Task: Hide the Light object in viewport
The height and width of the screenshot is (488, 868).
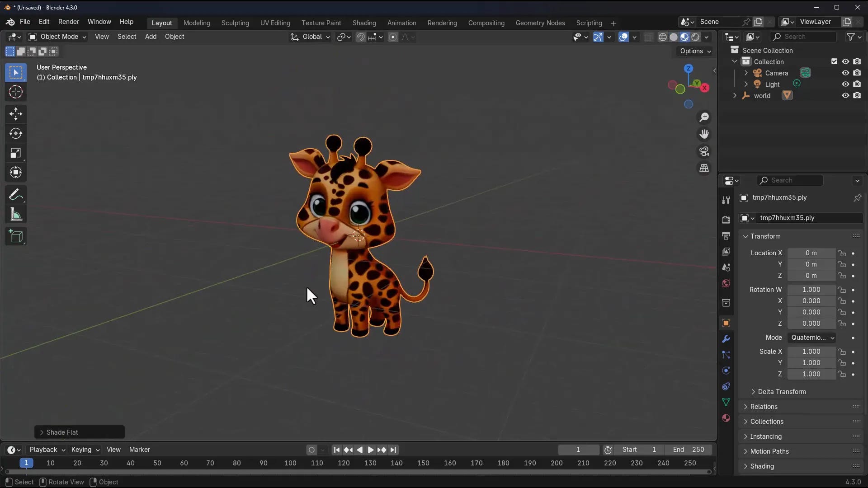Action: pos(844,84)
